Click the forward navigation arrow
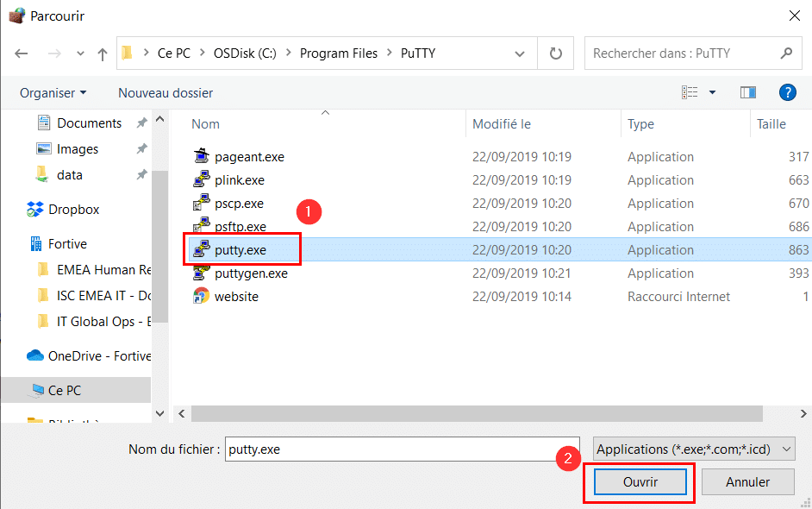Image resolution: width=812 pixels, height=509 pixels. click(x=54, y=53)
